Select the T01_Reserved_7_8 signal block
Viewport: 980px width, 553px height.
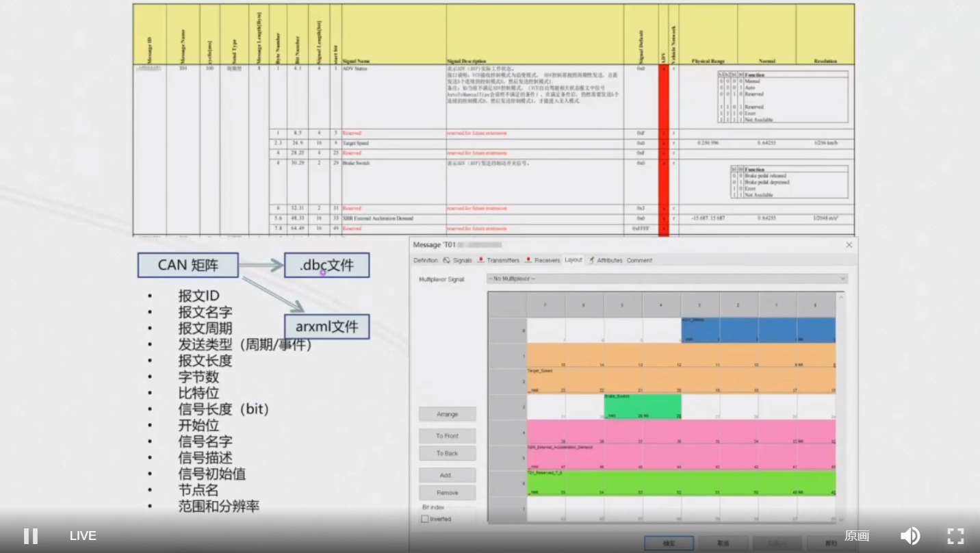(x=681, y=483)
